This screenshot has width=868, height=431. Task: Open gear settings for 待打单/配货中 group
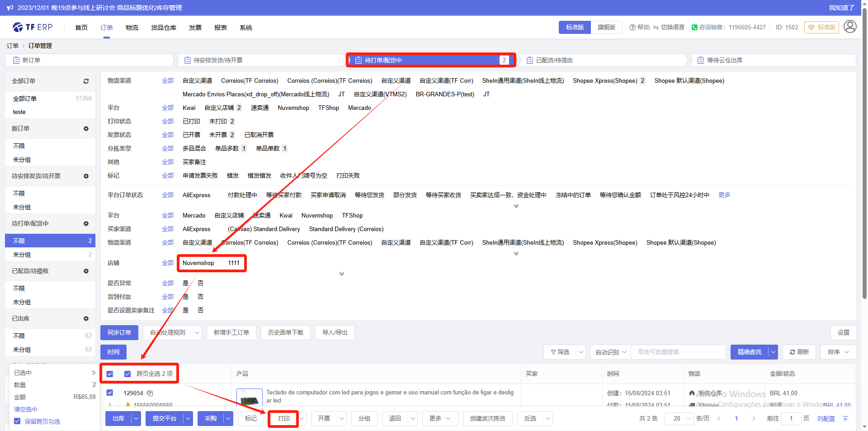pyautogui.click(x=86, y=223)
